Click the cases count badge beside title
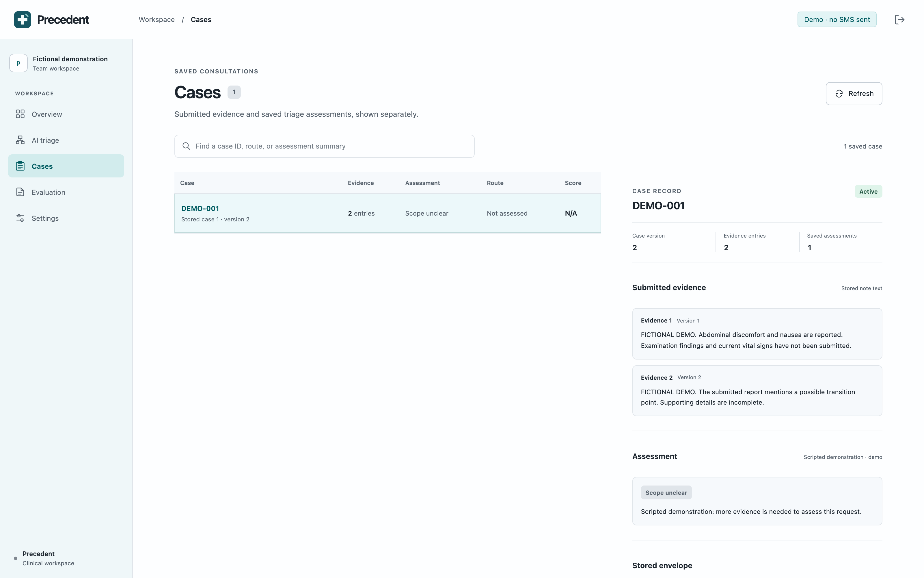 (234, 92)
